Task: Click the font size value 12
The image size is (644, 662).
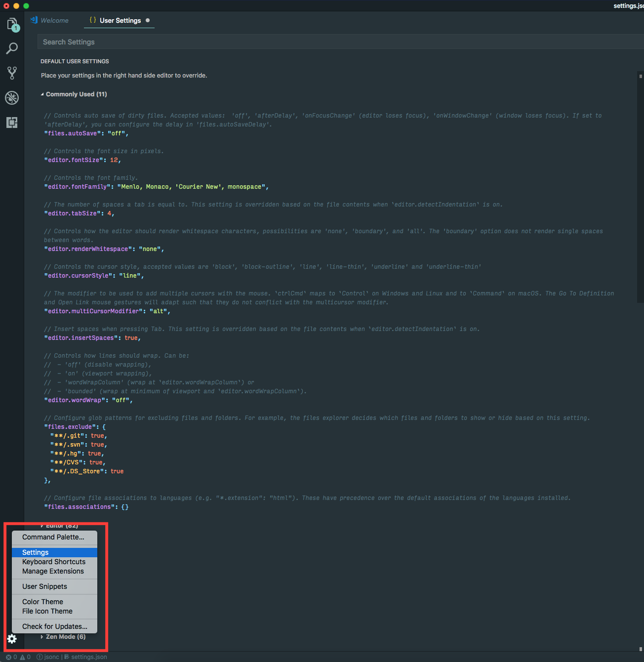Action: click(114, 160)
